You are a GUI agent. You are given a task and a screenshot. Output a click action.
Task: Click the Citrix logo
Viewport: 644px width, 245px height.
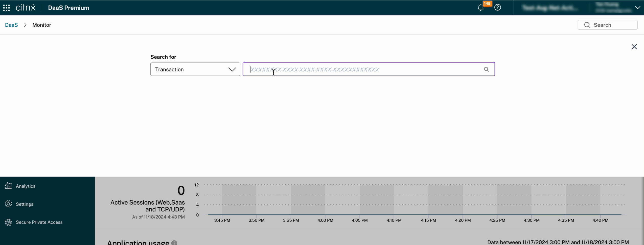[26, 8]
